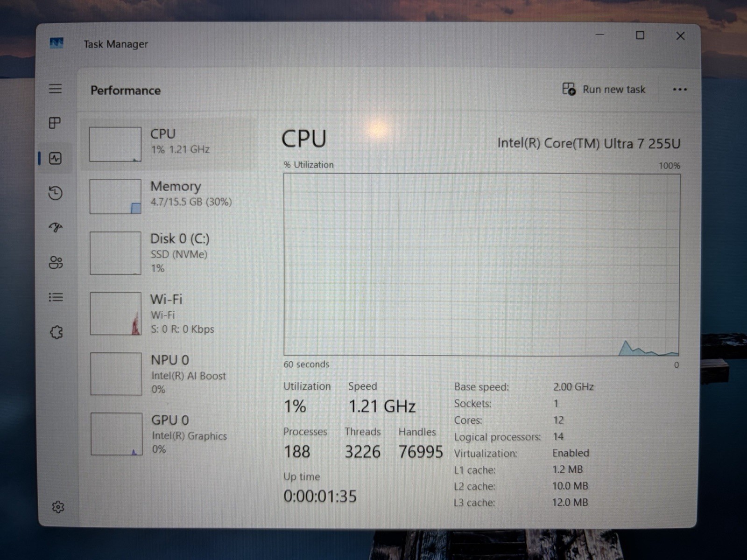This screenshot has width=747, height=560.
Task: Click the NPU 0 mini graph thumbnail
Action: click(116, 374)
